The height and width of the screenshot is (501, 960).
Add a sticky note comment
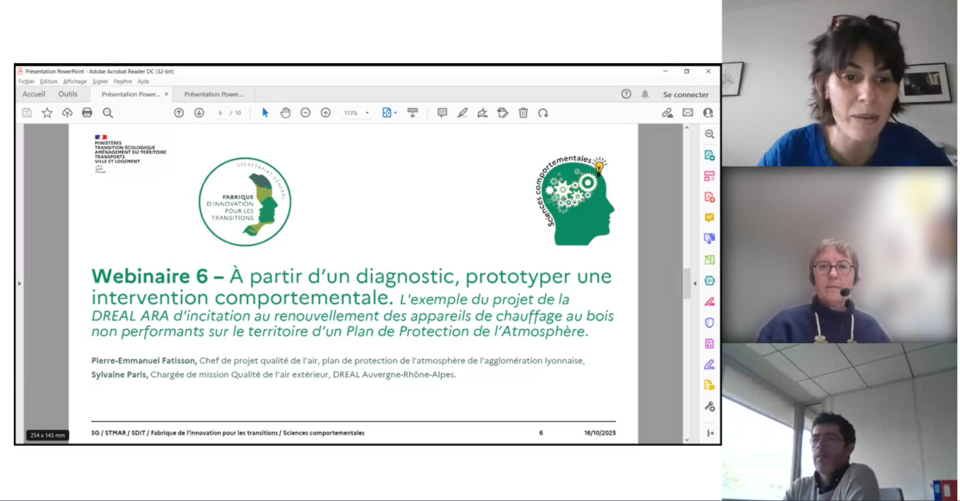click(x=442, y=113)
